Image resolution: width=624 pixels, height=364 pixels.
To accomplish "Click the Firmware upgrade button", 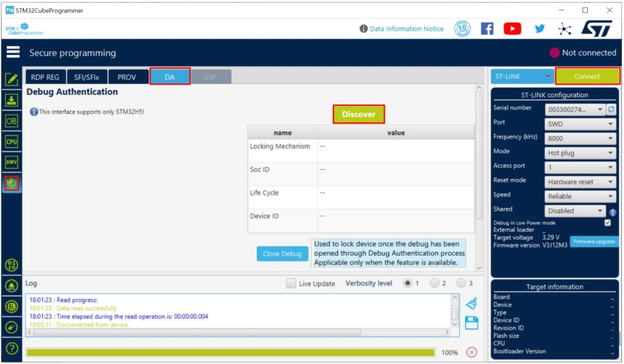I will pos(594,242).
